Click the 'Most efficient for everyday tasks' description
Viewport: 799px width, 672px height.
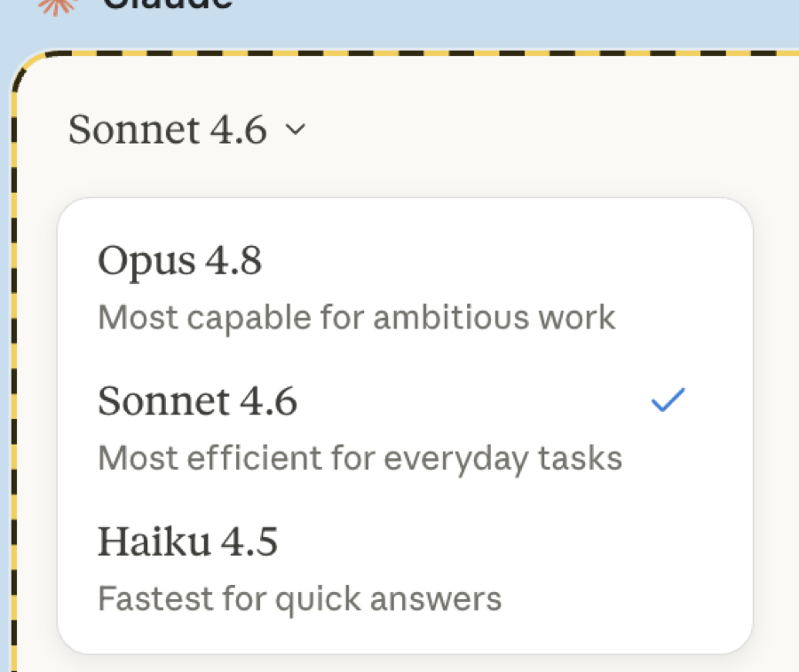360,458
